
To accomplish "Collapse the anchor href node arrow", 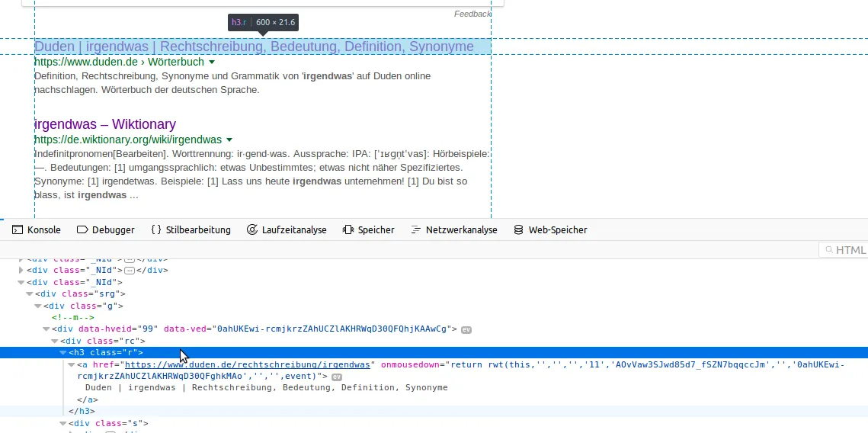I will click(x=72, y=365).
